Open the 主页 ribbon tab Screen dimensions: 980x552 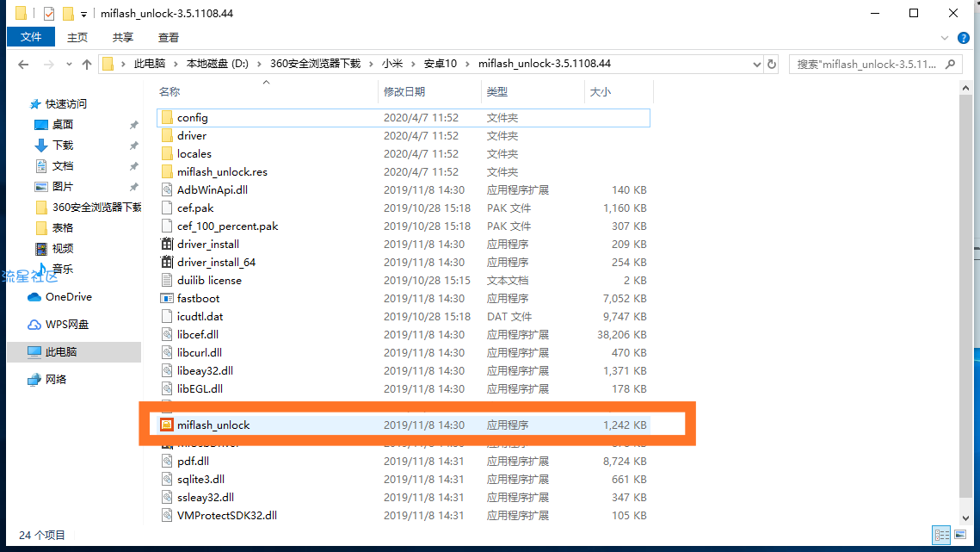[x=77, y=38]
